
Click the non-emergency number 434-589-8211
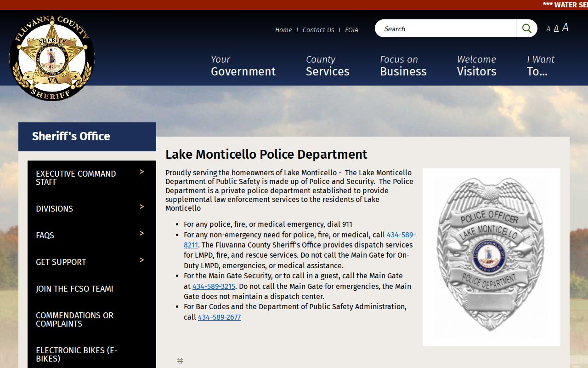click(401, 235)
